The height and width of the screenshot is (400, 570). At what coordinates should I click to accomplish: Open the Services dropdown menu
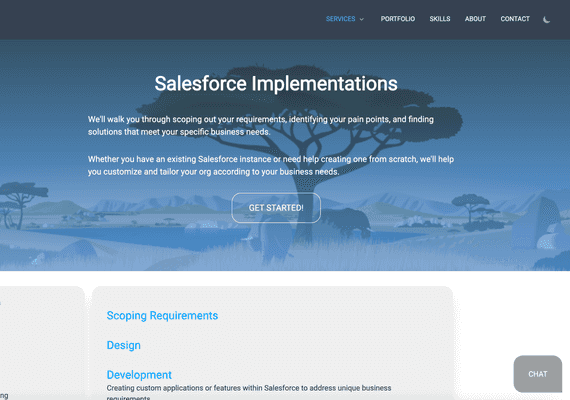coord(344,19)
